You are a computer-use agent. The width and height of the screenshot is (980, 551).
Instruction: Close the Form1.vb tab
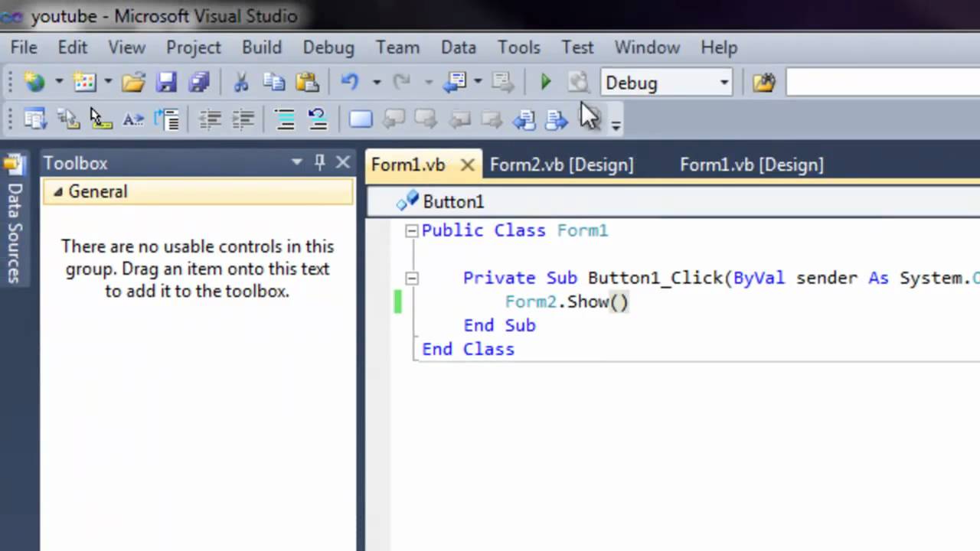[467, 165]
